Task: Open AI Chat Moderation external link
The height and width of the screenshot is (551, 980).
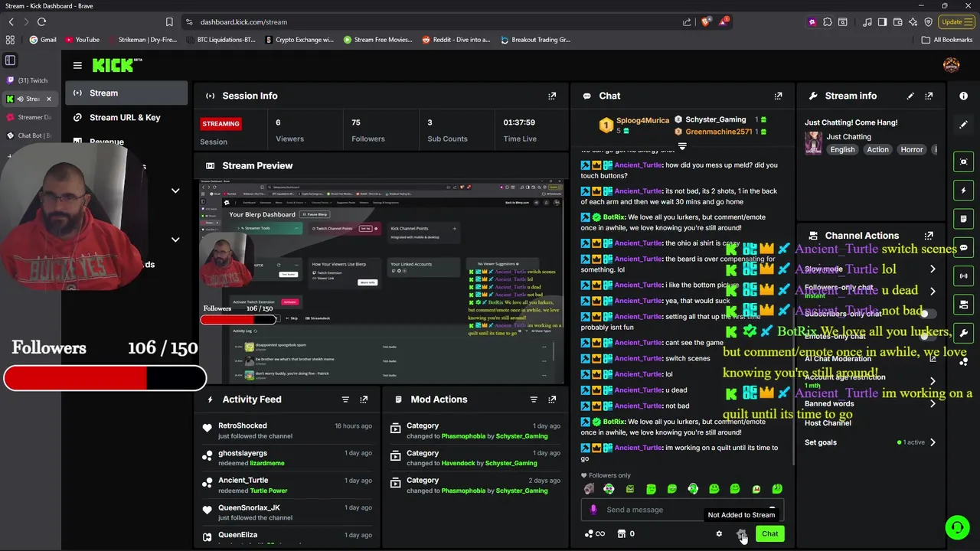Action: click(933, 358)
